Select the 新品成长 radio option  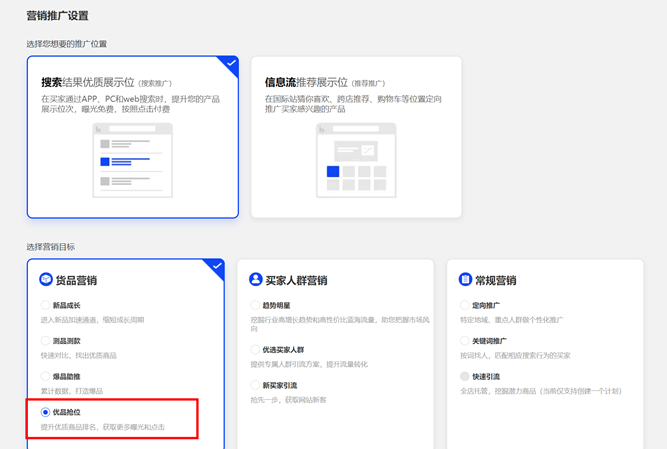point(46,306)
